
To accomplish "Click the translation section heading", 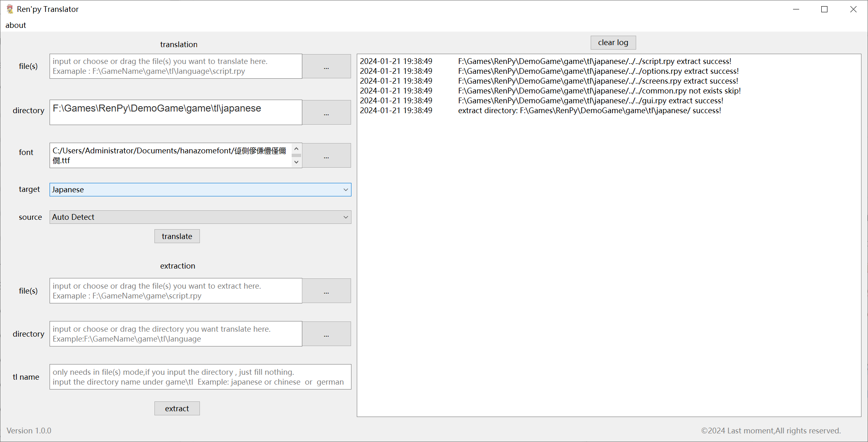I will coord(179,44).
